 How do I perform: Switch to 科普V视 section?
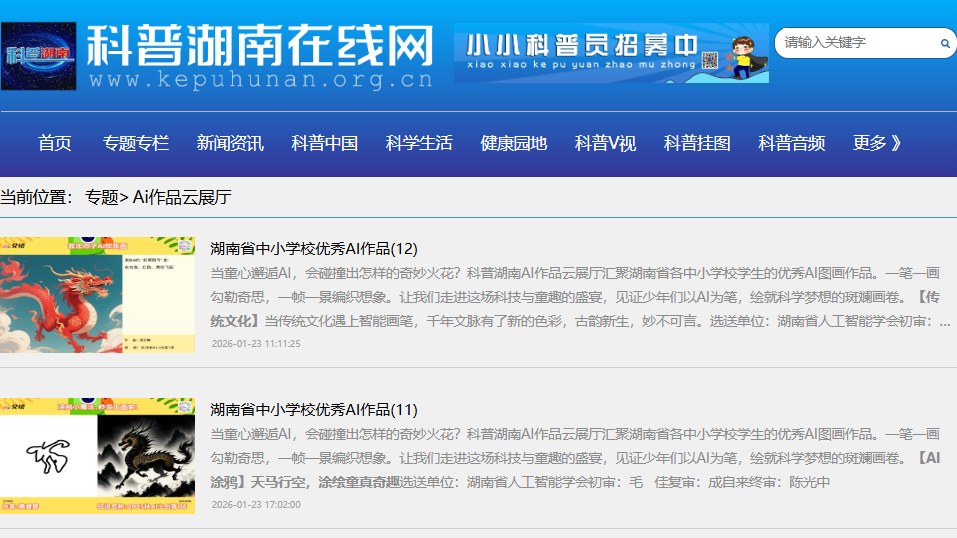click(605, 143)
